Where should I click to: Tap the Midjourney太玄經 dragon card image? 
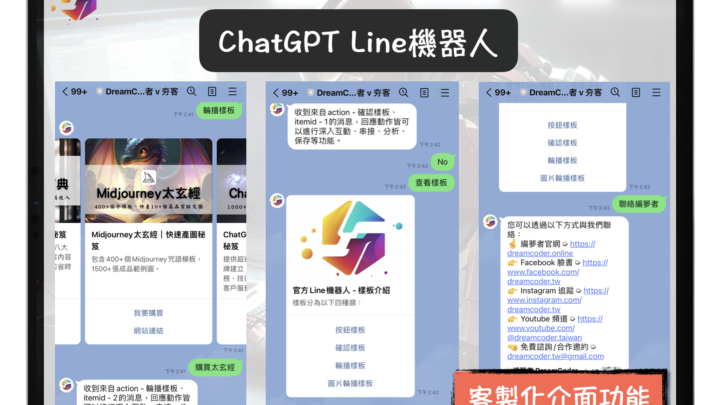click(148, 180)
